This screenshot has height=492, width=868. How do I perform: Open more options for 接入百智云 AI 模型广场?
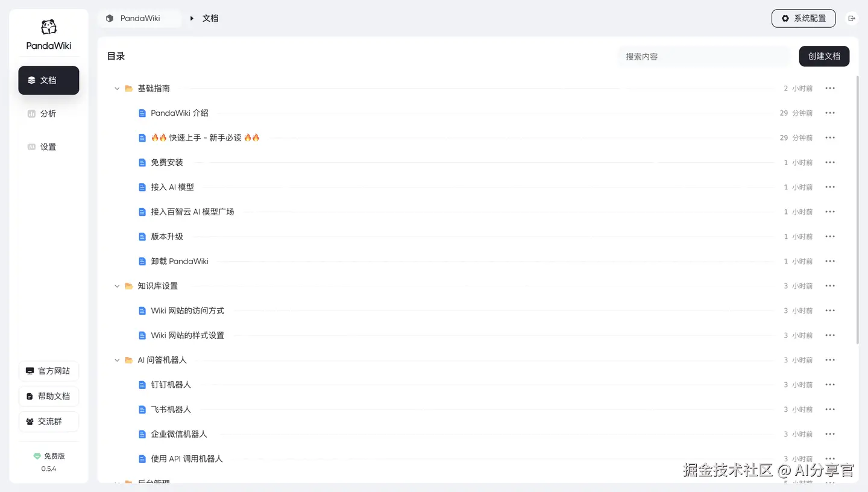click(x=830, y=212)
